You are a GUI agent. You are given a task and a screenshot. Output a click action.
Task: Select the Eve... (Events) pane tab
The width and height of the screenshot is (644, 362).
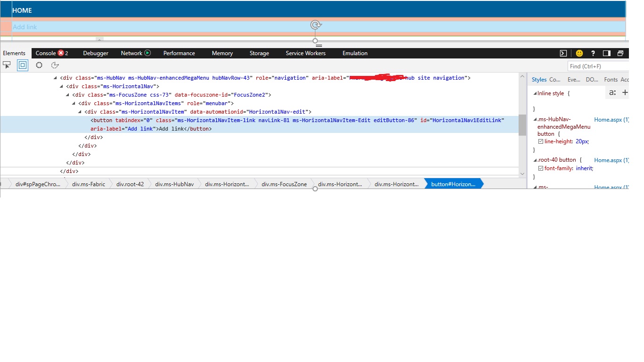[574, 80]
